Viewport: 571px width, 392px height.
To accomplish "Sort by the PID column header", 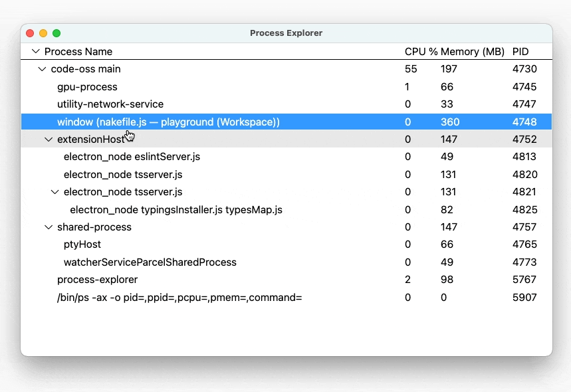I will [520, 51].
